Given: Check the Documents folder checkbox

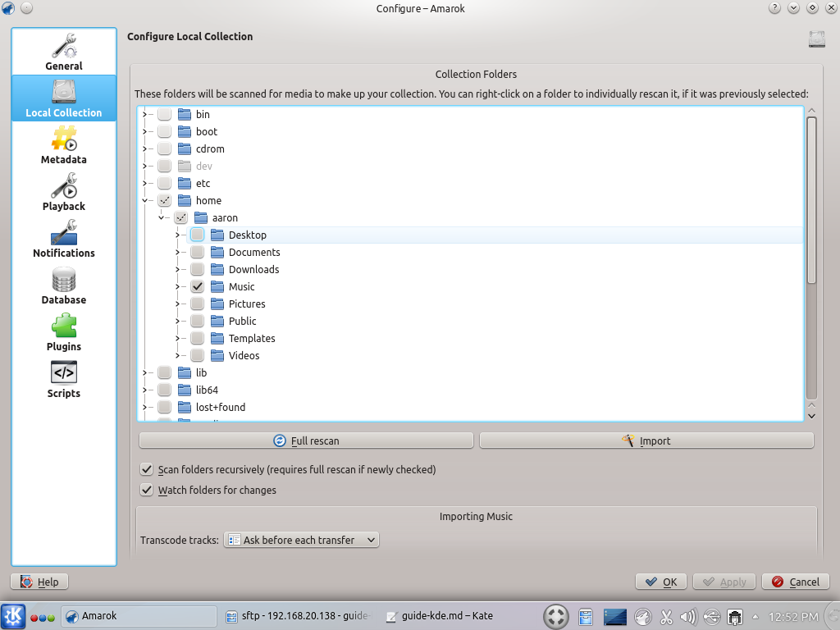Looking at the screenshot, I should coord(197,252).
